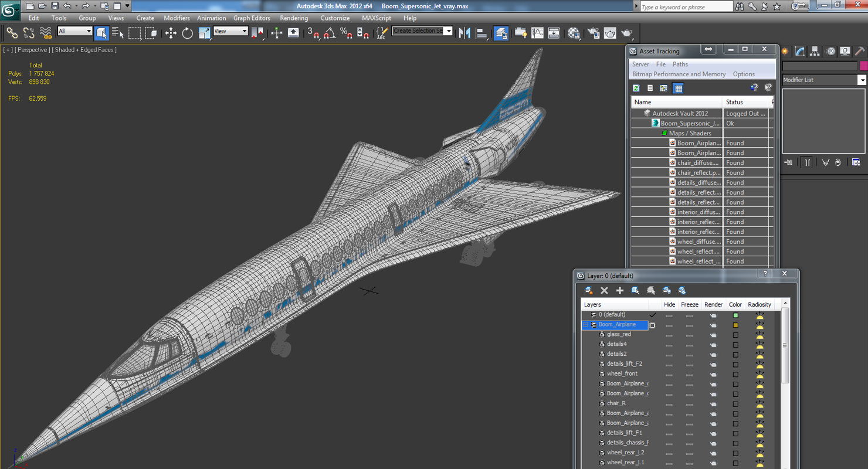
Task: Open the Quick Access toolbar dropdown arrow
Action: click(x=127, y=6)
